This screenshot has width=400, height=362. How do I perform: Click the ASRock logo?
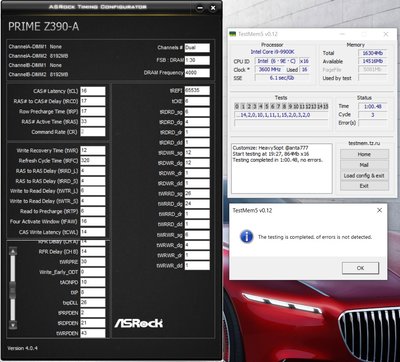[139, 323]
